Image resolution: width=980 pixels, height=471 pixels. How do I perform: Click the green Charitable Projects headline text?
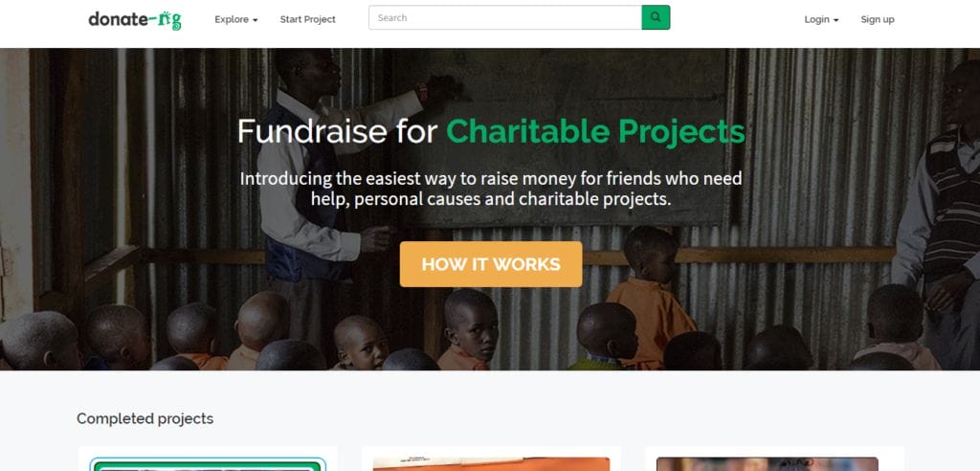595,131
